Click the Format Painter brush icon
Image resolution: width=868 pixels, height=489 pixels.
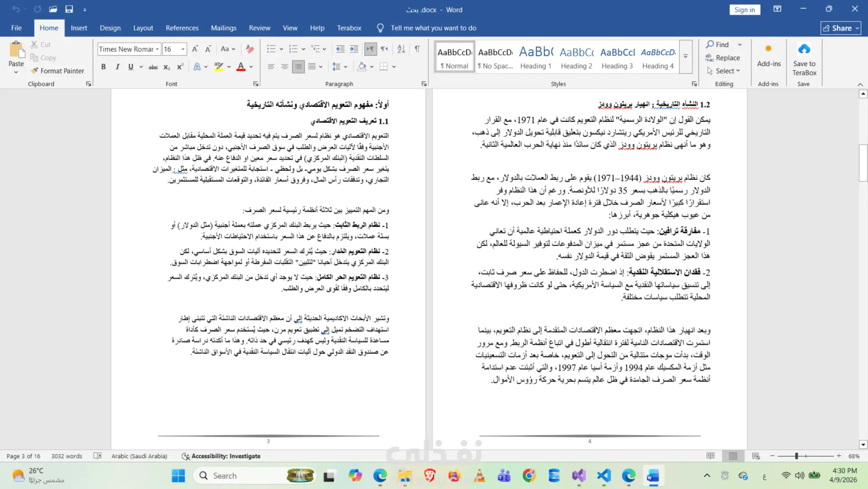tap(34, 71)
